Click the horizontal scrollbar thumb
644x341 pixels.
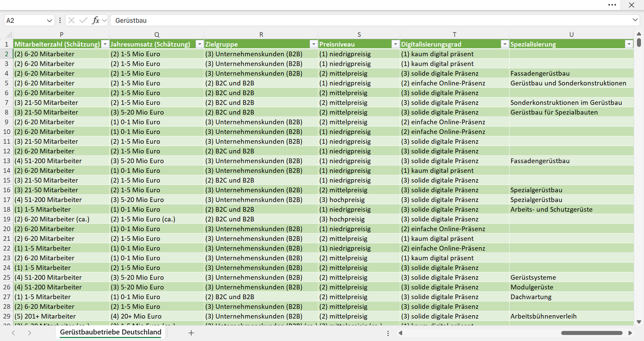[591, 333]
